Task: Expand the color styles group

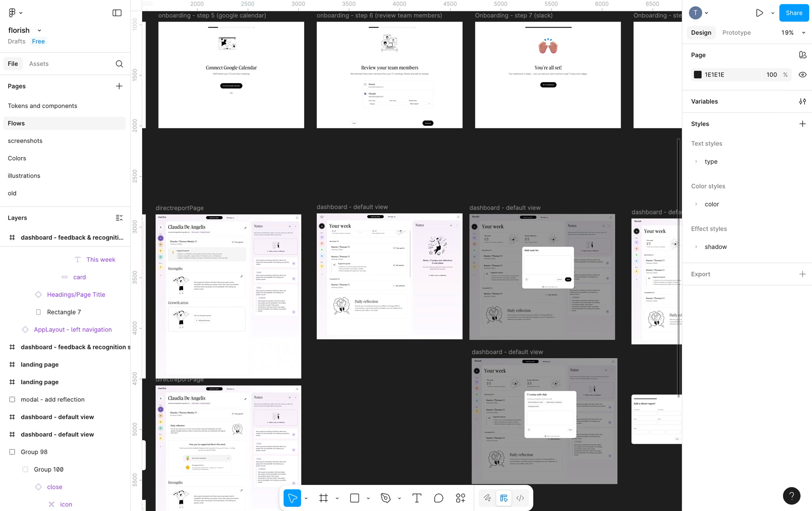Action: (x=696, y=204)
